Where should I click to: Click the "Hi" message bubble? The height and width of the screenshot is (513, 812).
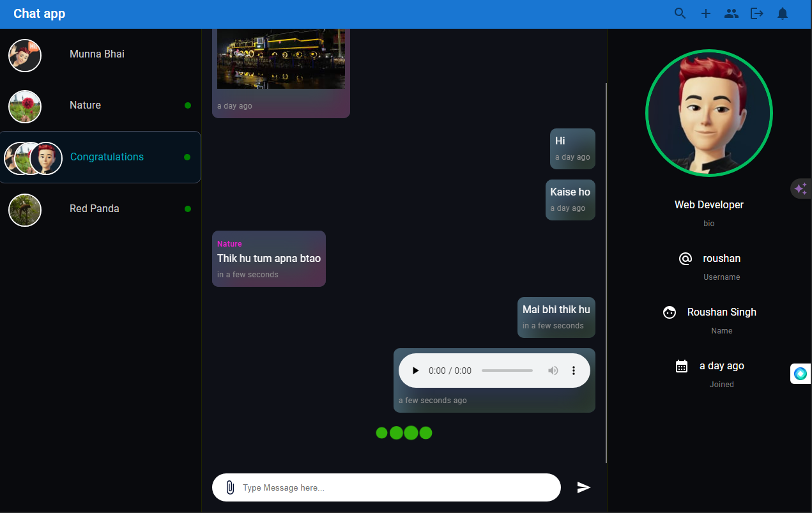click(x=572, y=149)
